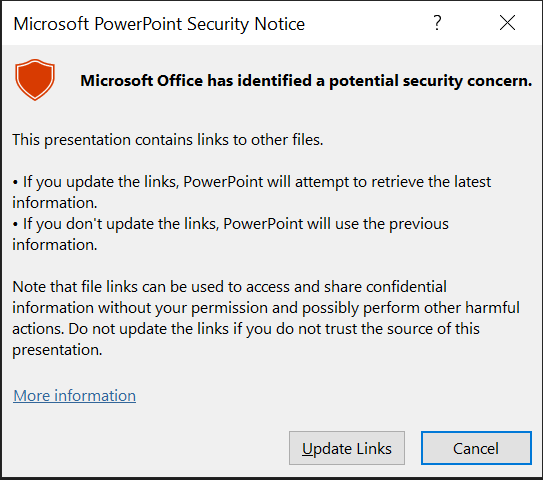Click "Microsoft Office" in the bold heading

[141, 81]
